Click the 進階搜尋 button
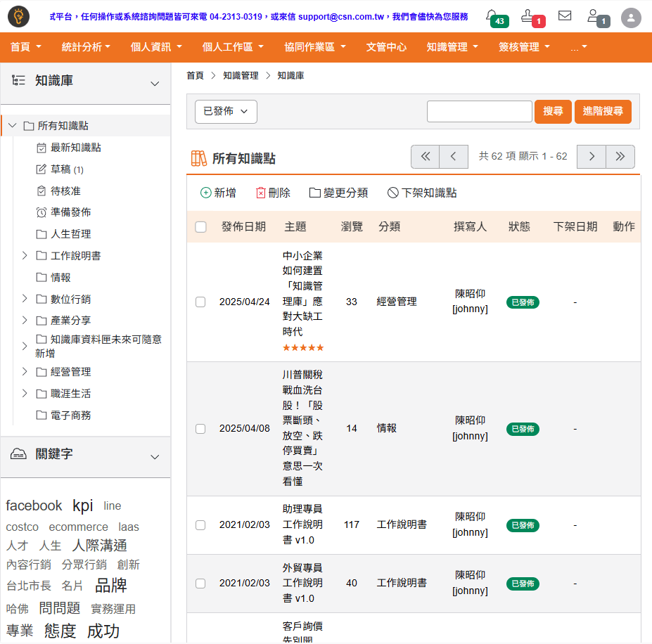 click(603, 112)
